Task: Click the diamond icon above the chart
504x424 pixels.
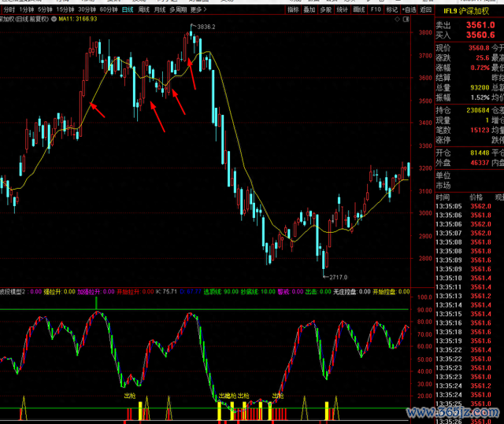Action: click(397, 19)
